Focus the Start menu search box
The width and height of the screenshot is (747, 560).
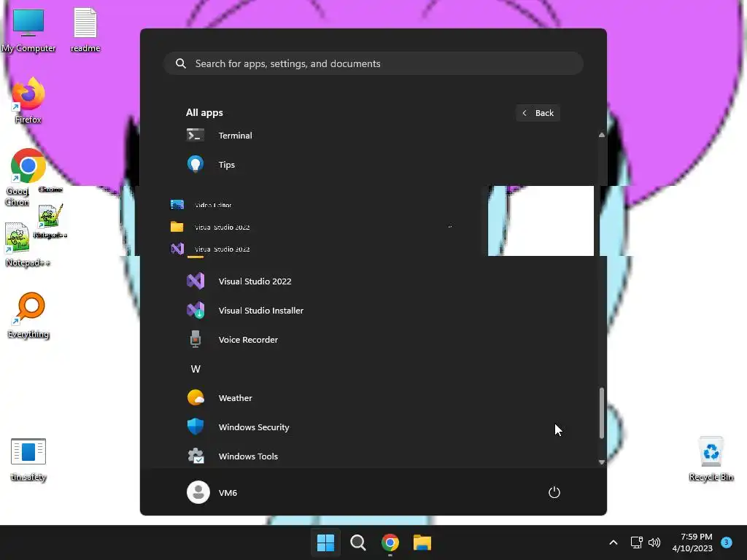click(373, 64)
